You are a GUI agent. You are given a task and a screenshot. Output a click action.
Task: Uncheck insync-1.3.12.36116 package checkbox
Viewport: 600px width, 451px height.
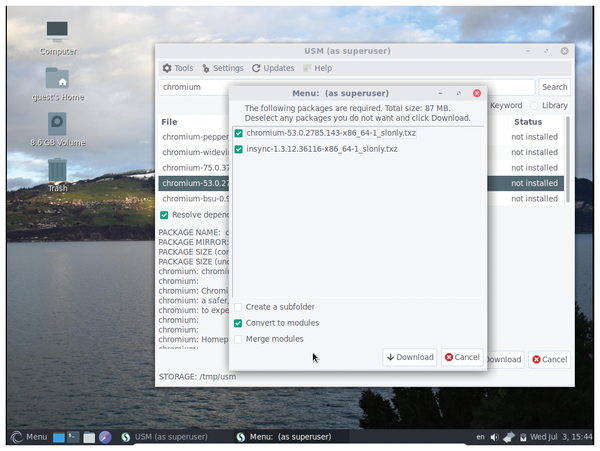click(x=238, y=149)
